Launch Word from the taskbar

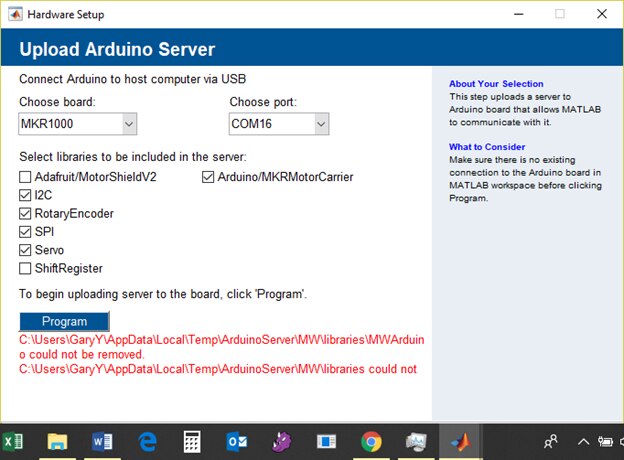[x=102, y=442]
